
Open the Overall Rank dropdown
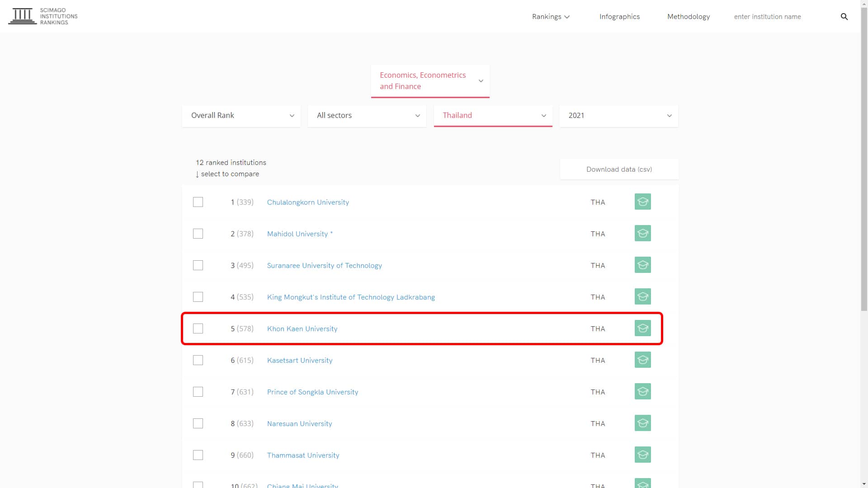(241, 116)
